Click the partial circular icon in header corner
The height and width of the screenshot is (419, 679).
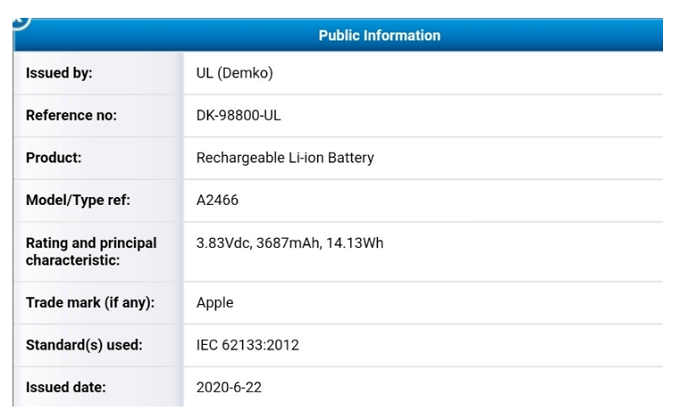coord(21,23)
